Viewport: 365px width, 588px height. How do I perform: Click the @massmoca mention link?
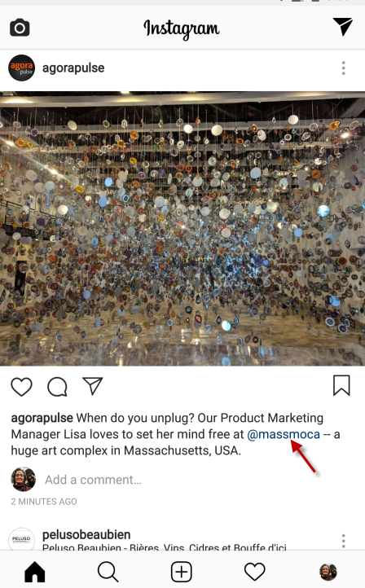pos(284,434)
